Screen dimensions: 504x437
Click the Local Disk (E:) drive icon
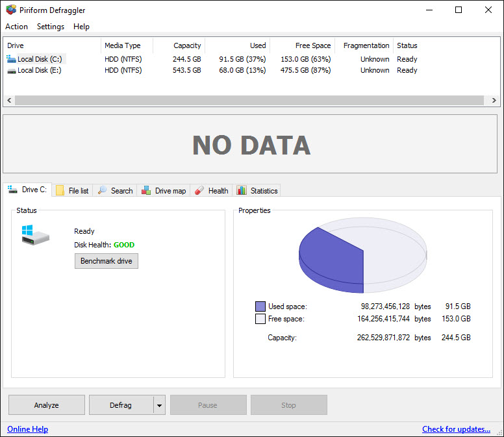coord(12,71)
